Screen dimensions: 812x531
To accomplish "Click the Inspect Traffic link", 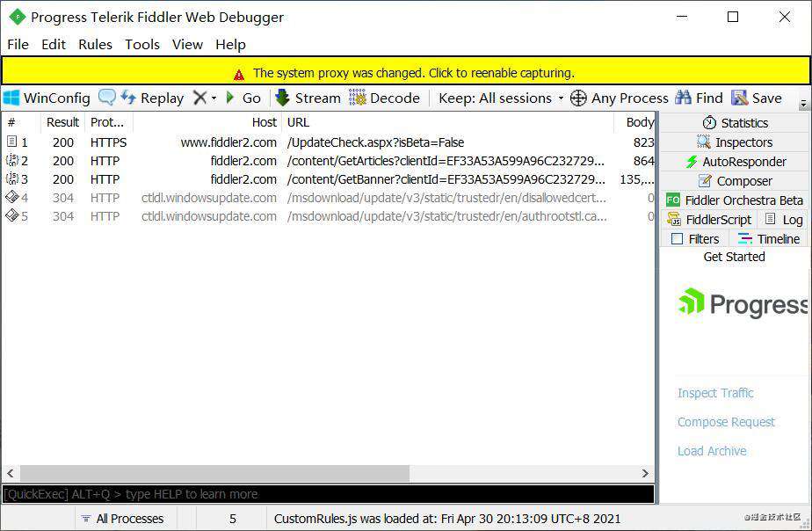I will tap(715, 393).
